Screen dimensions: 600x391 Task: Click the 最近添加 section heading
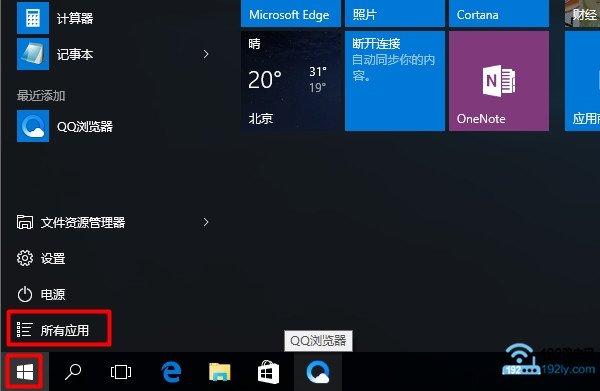pos(41,95)
